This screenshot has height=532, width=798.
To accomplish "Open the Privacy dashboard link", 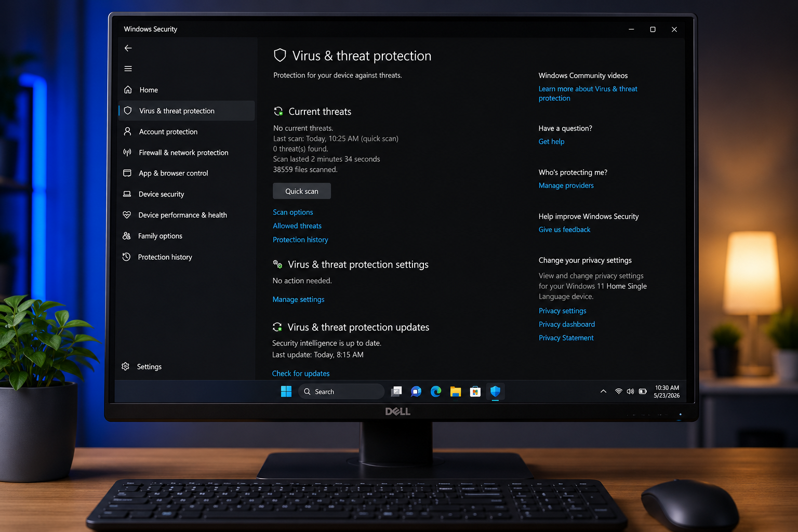I will click(x=567, y=324).
